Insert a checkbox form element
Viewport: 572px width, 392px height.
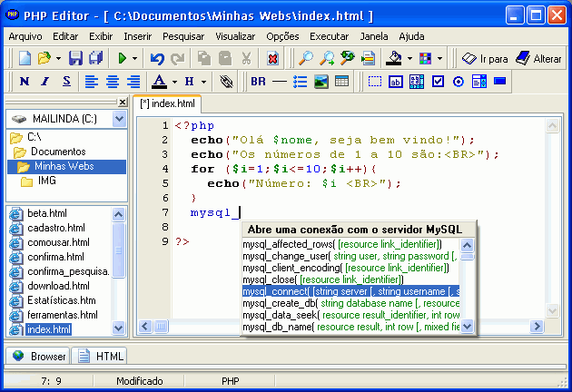click(x=438, y=81)
